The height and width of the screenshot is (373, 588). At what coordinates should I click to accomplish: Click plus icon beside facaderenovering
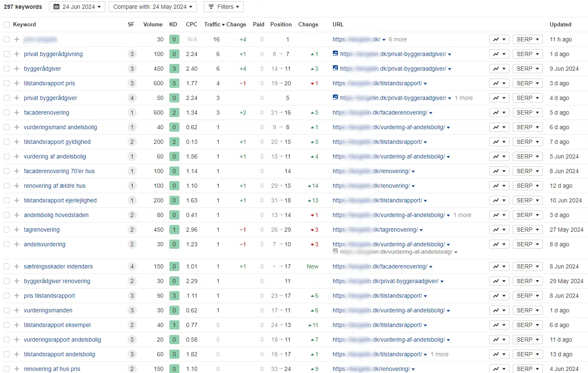click(17, 112)
